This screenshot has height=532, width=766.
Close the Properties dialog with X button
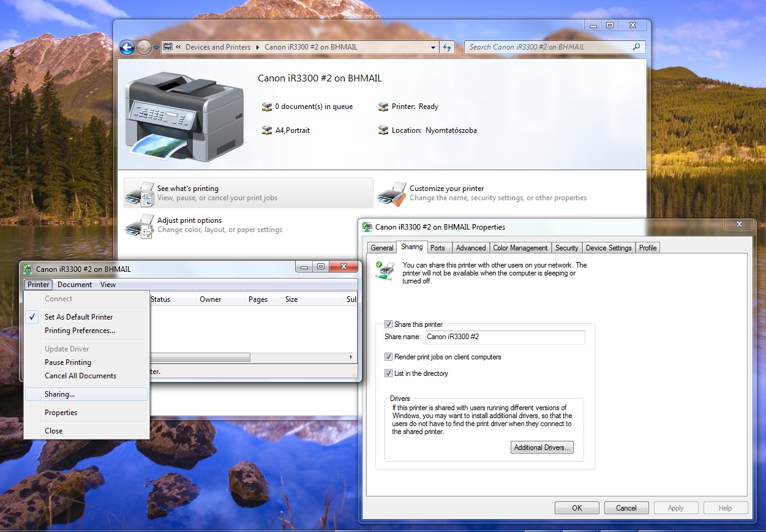coord(739,225)
